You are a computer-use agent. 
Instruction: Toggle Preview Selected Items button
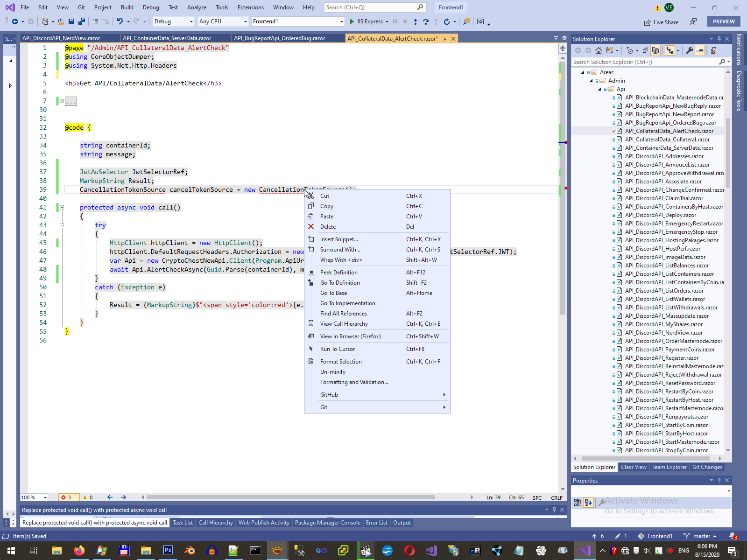coord(699,50)
